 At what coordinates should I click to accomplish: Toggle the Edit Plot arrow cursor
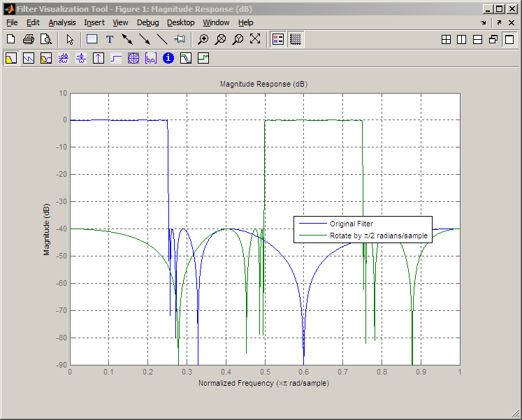click(x=70, y=39)
